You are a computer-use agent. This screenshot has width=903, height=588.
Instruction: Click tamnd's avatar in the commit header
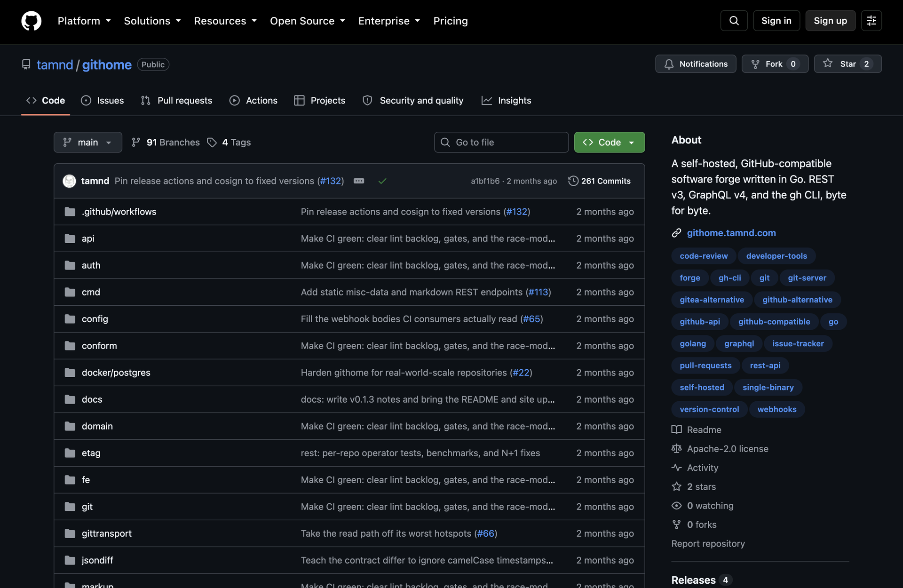coord(69,181)
